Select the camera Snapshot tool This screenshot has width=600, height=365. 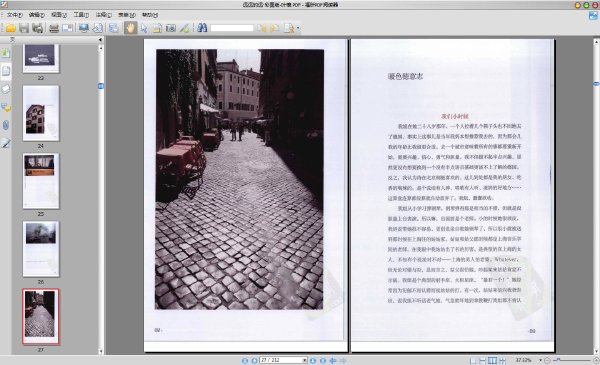(171, 28)
